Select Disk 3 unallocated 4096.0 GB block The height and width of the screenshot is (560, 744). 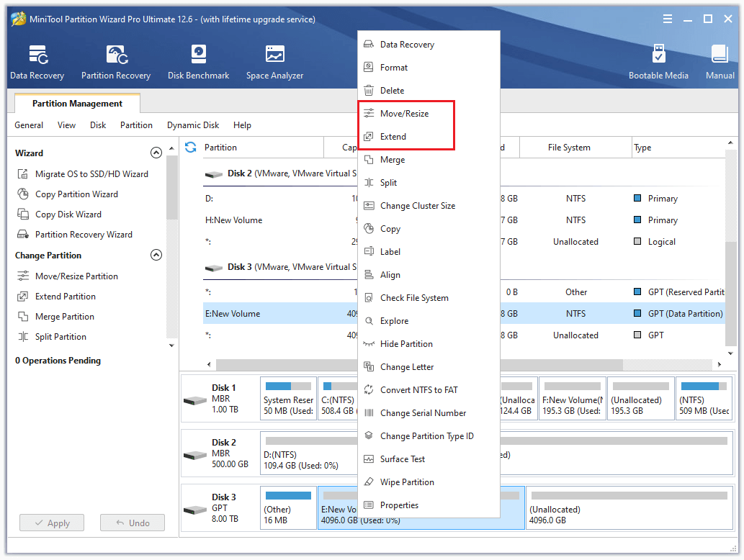629,507
